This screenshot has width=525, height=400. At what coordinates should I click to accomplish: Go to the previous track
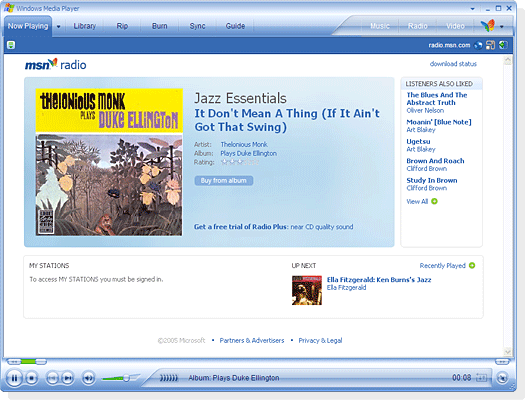pyautogui.click(x=52, y=378)
